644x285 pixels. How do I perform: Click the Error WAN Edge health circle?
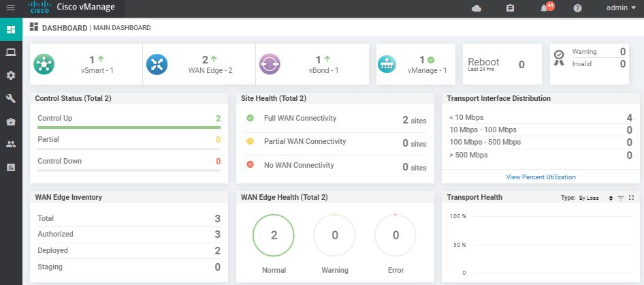396,235
